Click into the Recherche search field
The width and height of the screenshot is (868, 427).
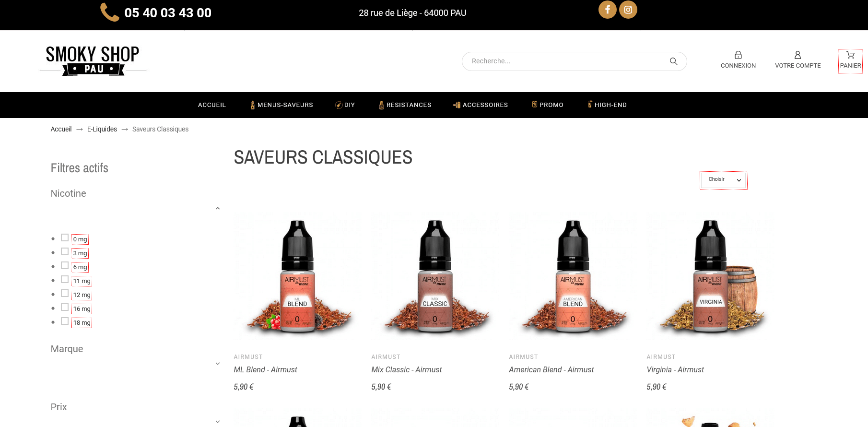566,61
